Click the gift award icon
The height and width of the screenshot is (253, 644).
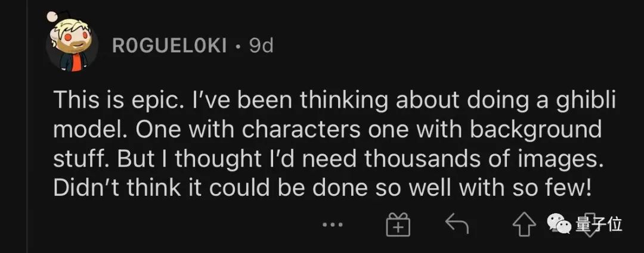tap(398, 224)
